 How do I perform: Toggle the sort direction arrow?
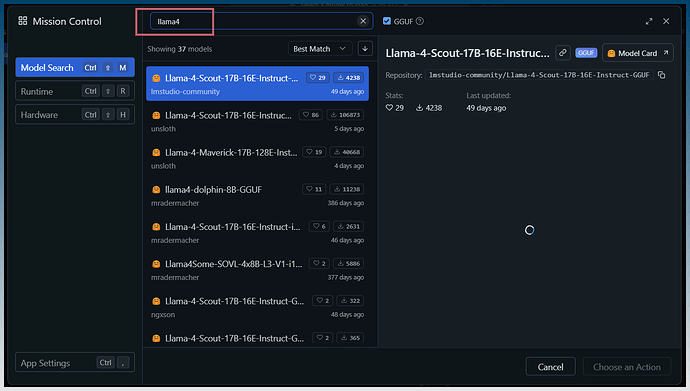[365, 49]
